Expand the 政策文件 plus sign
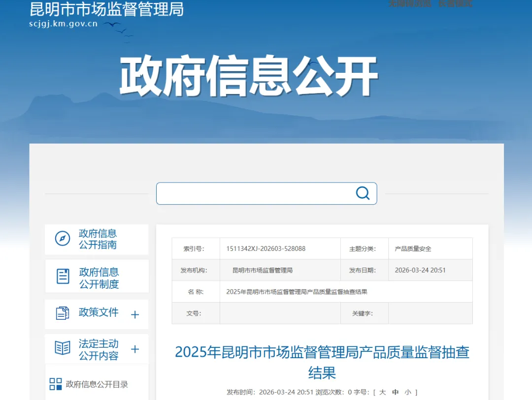The image size is (532, 400). 134,314
